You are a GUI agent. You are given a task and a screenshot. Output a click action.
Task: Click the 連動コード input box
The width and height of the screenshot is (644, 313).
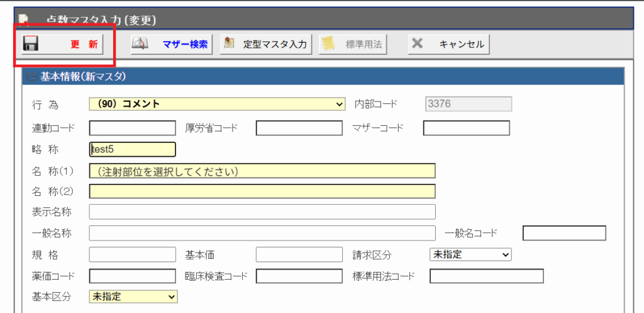[133, 128]
